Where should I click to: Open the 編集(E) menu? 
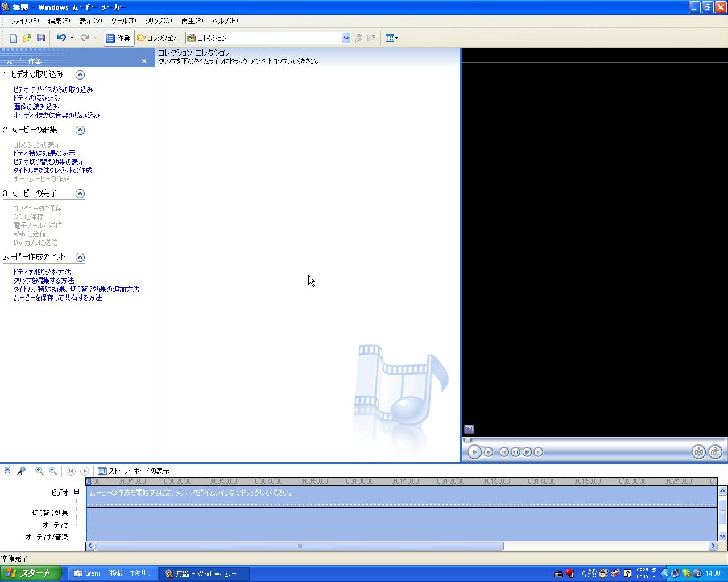pyautogui.click(x=59, y=21)
